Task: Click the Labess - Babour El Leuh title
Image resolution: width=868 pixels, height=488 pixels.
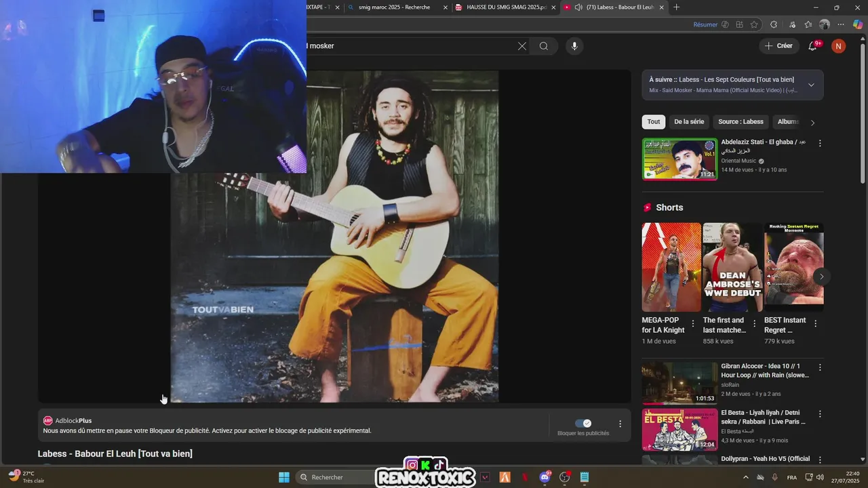Action: point(115,453)
